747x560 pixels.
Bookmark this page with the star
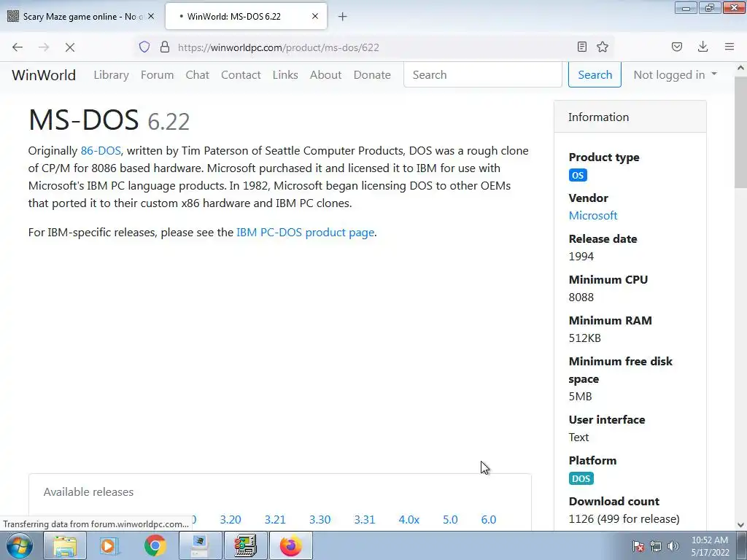coord(603,47)
